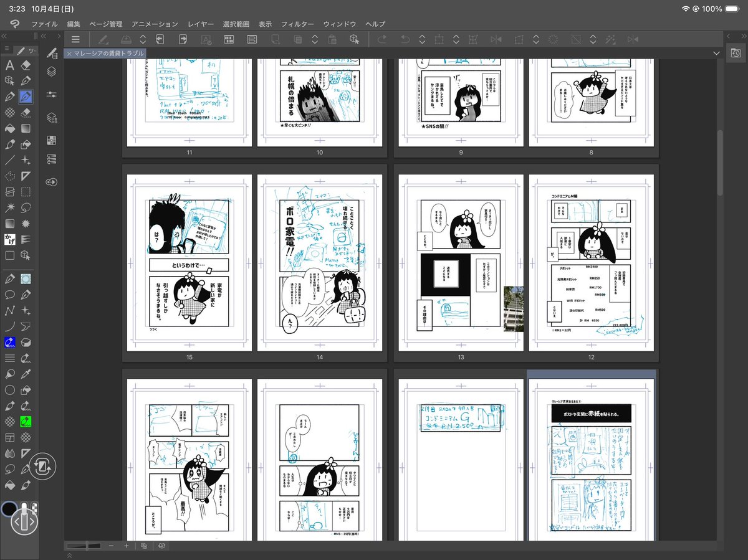The height and width of the screenshot is (560, 748).
Task: Open the command bar hamburger menu
Action: tap(75, 39)
